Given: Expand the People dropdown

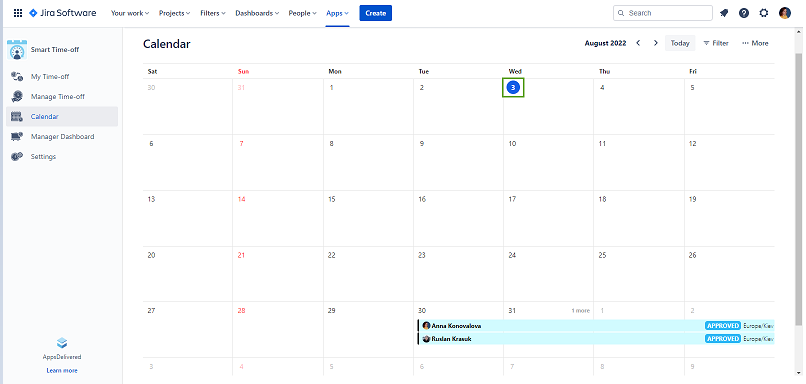Looking at the screenshot, I should click(302, 13).
